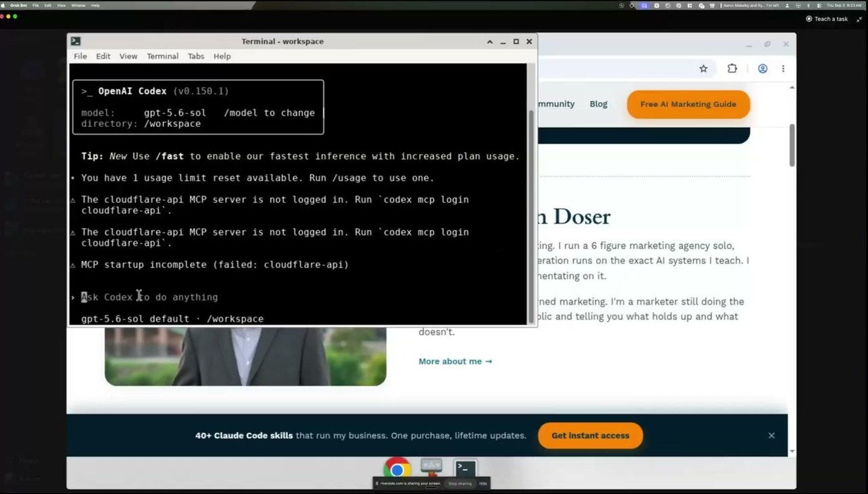Bookmark this page with the star icon
Screen dimensions: 868x494
coord(703,69)
